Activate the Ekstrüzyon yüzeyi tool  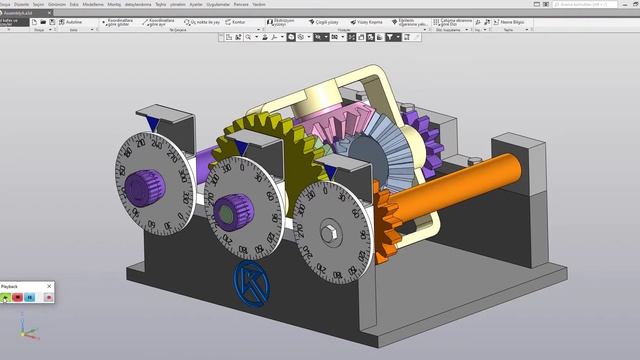point(280,22)
